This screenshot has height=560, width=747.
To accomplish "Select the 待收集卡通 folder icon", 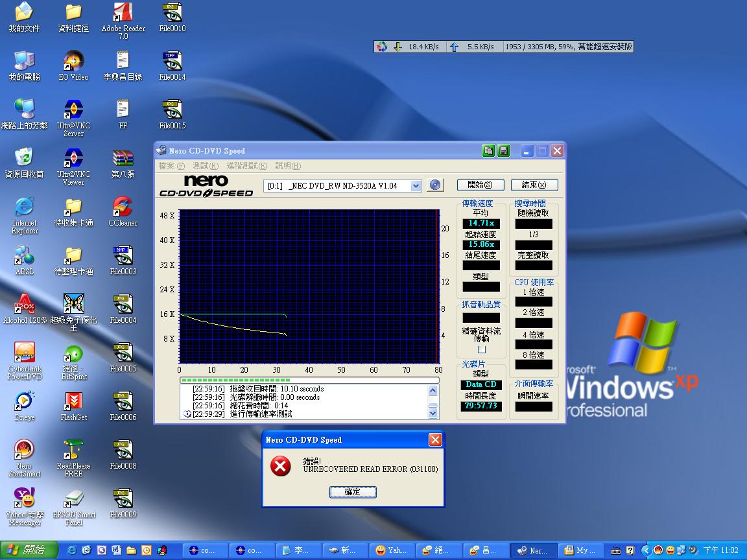I will (x=73, y=212).
